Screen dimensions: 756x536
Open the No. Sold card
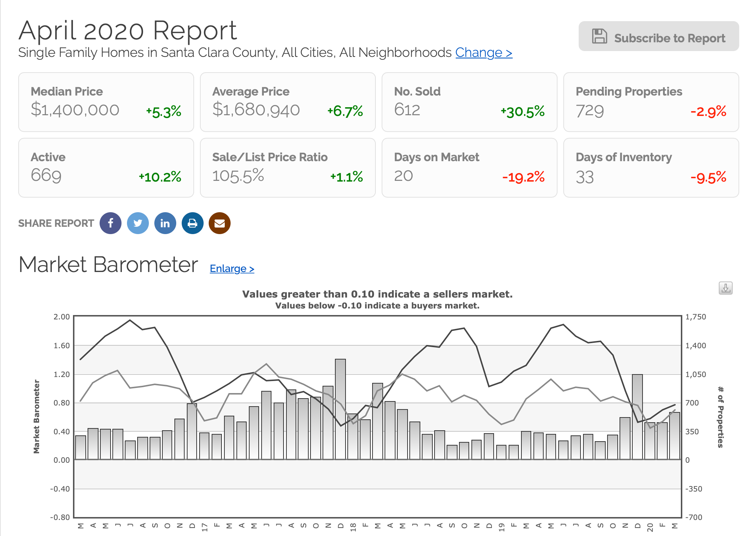[x=470, y=102]
